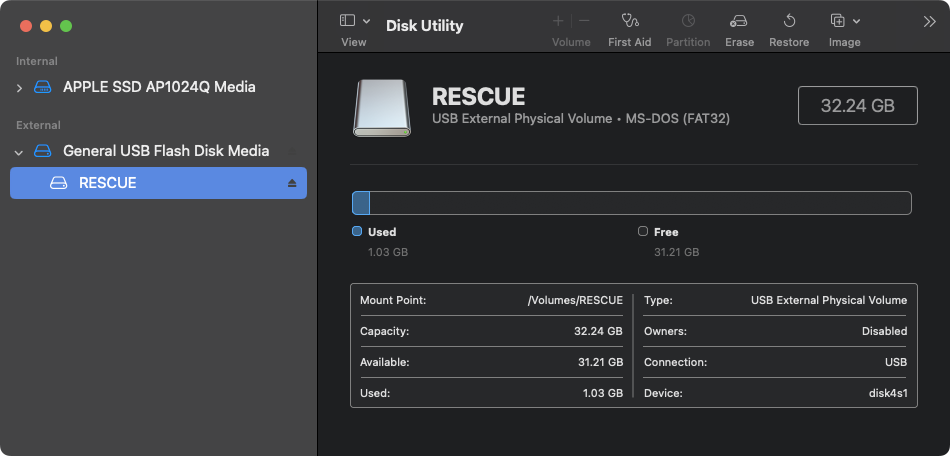Click the blue Used legend swatch

tap(357, 231)
